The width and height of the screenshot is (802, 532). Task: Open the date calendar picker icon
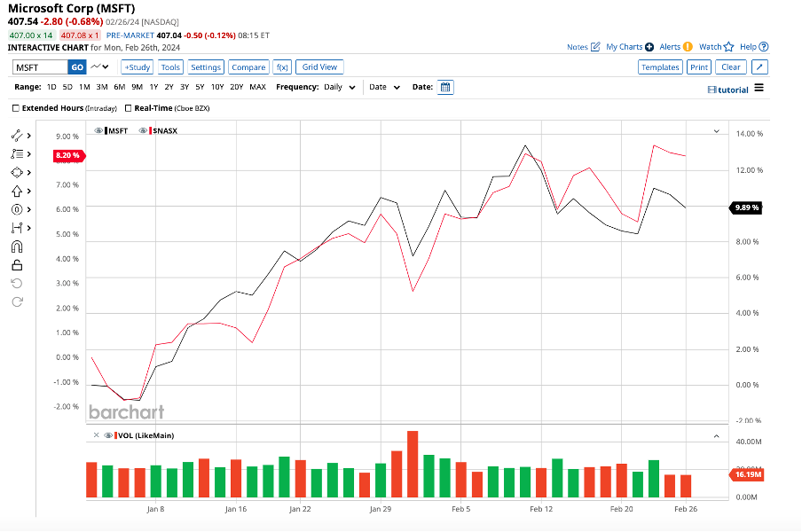[x=445, y=87]
